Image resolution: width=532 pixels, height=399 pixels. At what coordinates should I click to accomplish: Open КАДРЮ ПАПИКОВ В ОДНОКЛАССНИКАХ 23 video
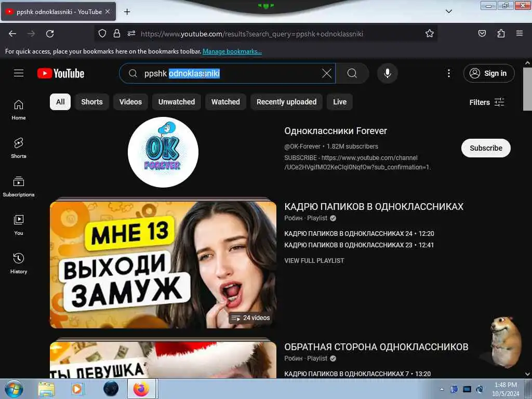(x=359, y=245)
